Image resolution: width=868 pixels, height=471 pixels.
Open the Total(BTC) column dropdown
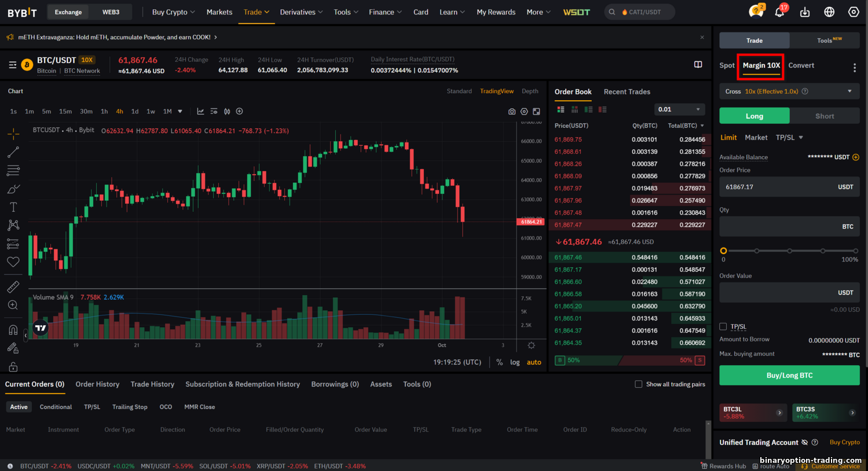coord(702,126)
